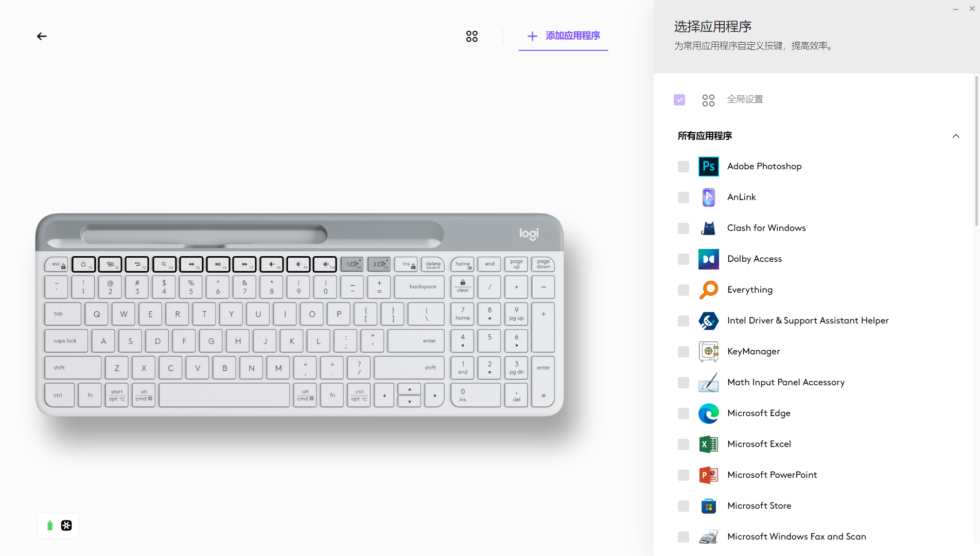This screenshot has height=556, width=980.
Task: Click the Dolby Access label
Action: pyautogui.click(x=755, y=259)
